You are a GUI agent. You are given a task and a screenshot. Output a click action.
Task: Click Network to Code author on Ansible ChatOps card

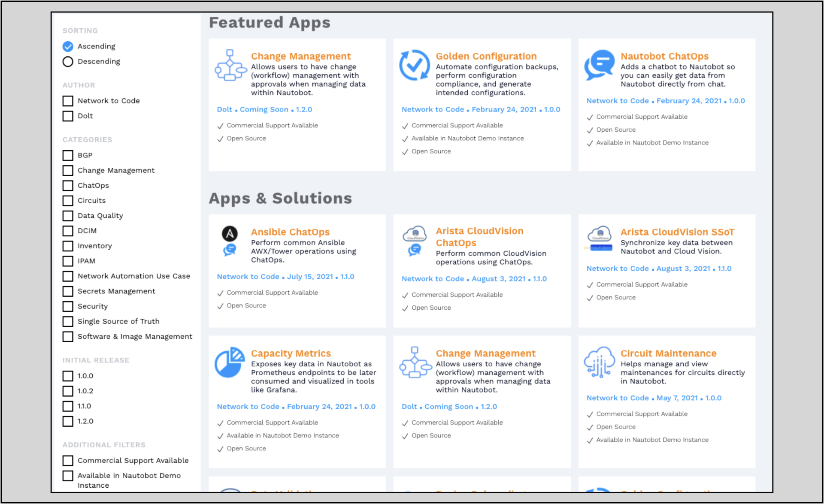coord(248,277)
